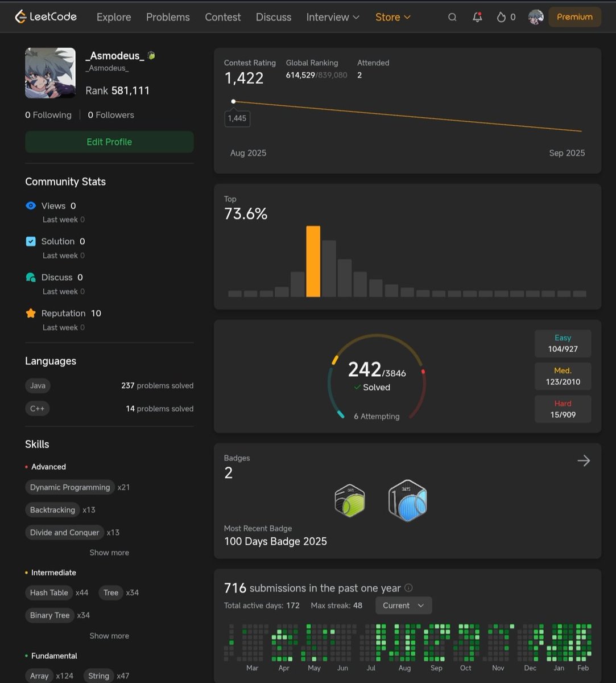Click the Binary Tree skill tag

[49, 615]
